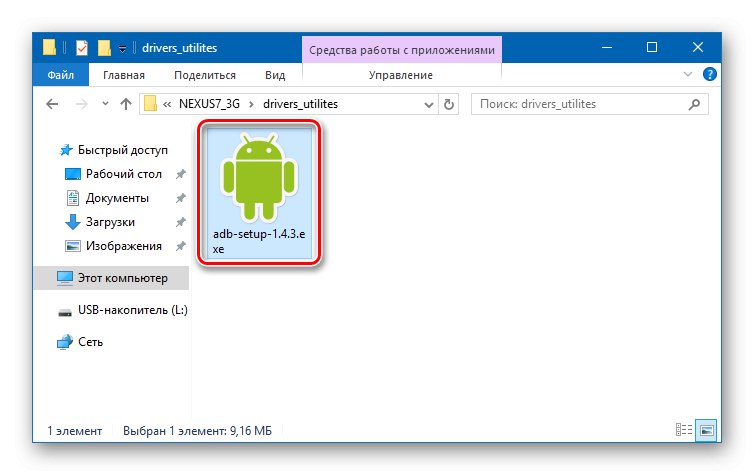754x475 pixels.
Task: Select Этот компьютер in navigation pane
Action: (112, 278)
